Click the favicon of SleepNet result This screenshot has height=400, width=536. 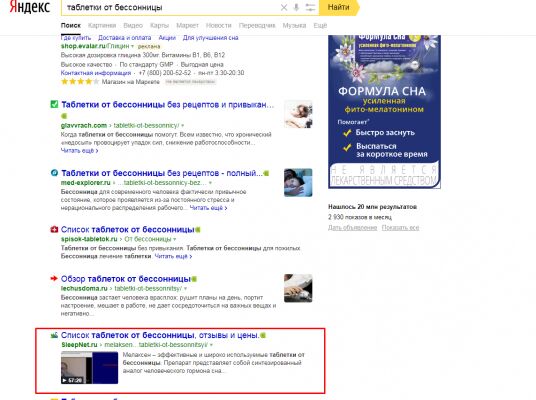(54, 335)
